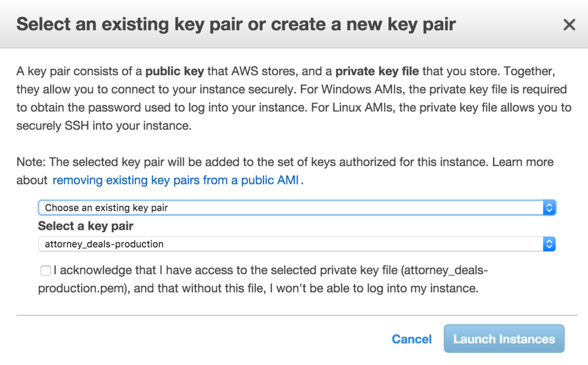Click 'attorney_deals-production' text in key pair field
This screenshot has width=588, height=365.
[x=104, y=244]
